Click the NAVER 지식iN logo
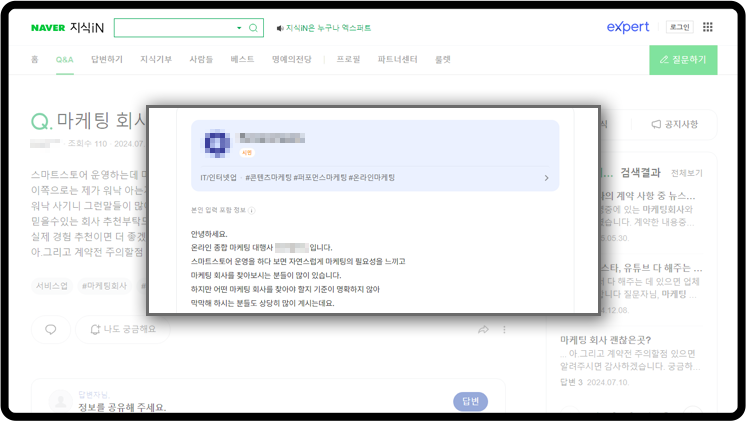Screen dimensions: 746x421 click(x=66, y=28)
